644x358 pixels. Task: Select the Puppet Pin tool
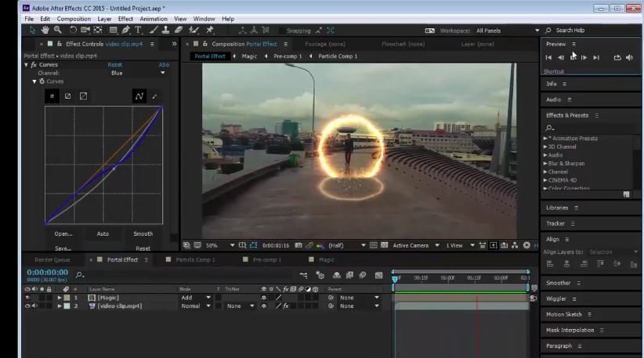tap(210, 30)
